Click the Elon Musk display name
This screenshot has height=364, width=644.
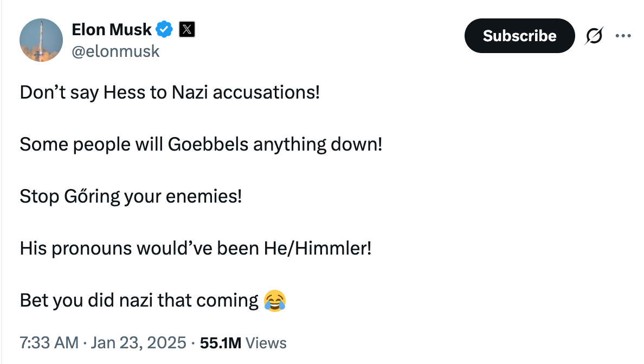tap(112, 30)
